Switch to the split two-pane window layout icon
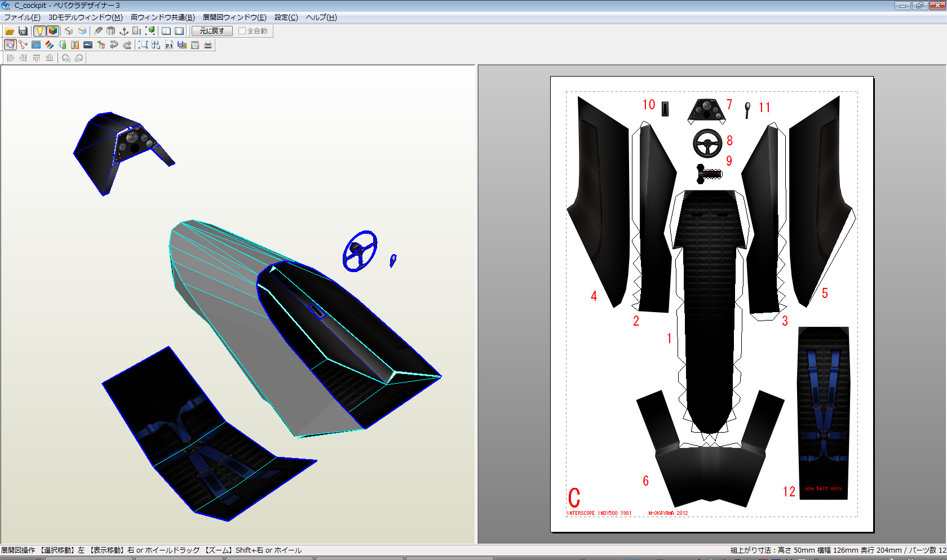This screenshot has height=560, width=947. coord(166,31)
